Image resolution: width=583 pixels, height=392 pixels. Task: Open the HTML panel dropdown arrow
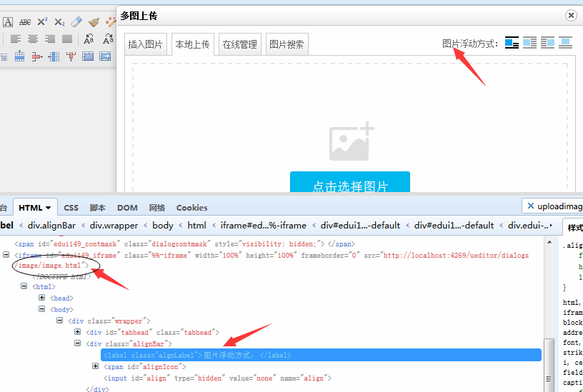pyautogui.click(x=48, y=208)
